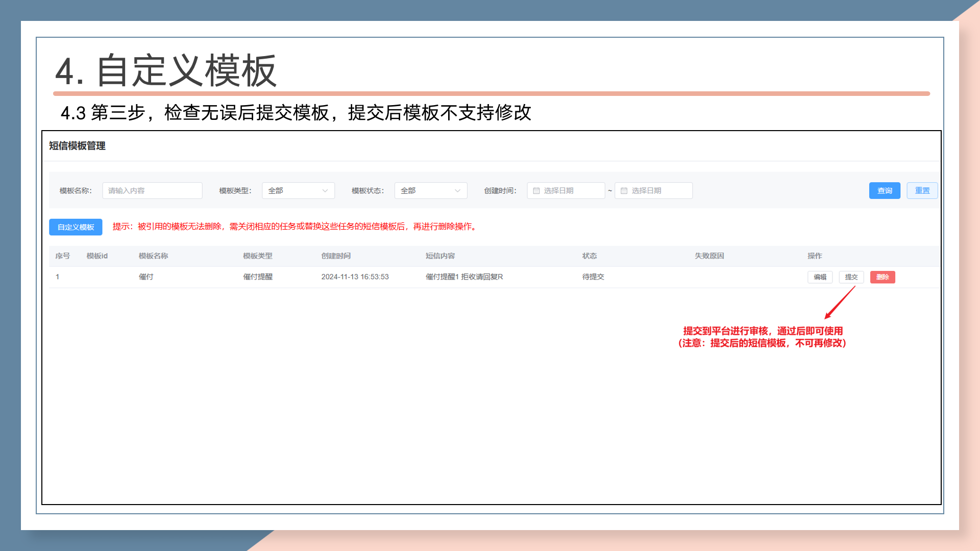This screenshot has height=551, width=980.
Task: Open the end 选择日期 date picker field
Action: [654, 191]
